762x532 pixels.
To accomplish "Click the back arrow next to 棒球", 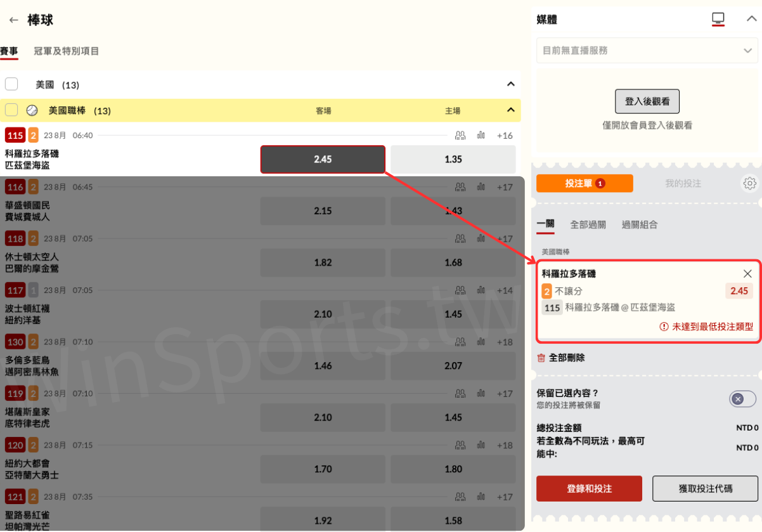I will pyautogui.click(x=13, y=20).
